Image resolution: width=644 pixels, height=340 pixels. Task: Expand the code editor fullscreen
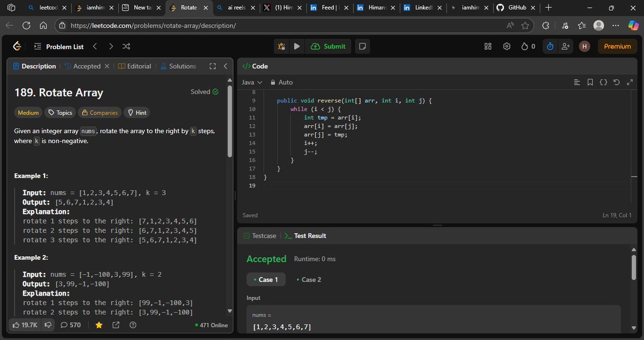tap(630, 82)
